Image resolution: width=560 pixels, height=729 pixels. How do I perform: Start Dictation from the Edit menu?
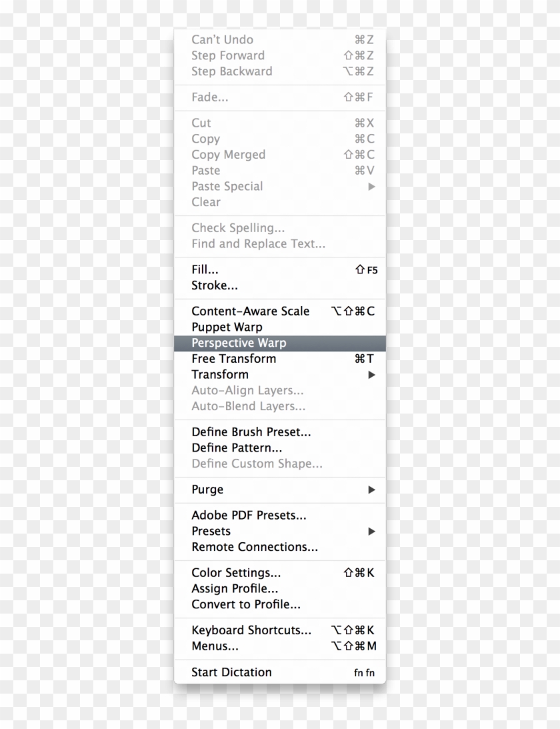[231, 672]
